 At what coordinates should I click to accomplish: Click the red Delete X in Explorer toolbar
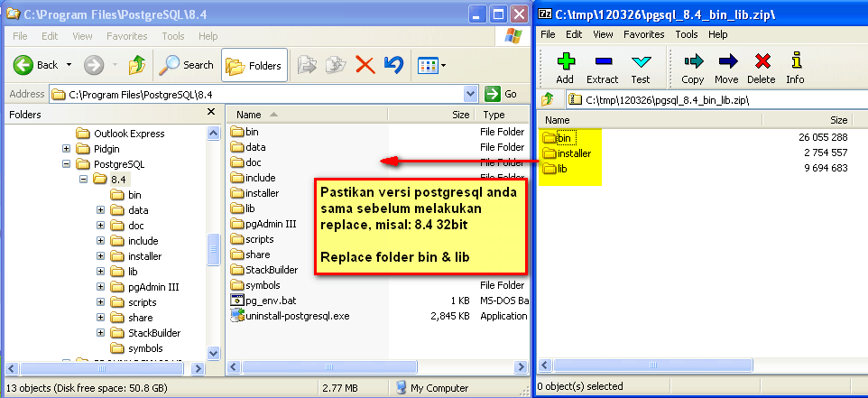(365, 65)
